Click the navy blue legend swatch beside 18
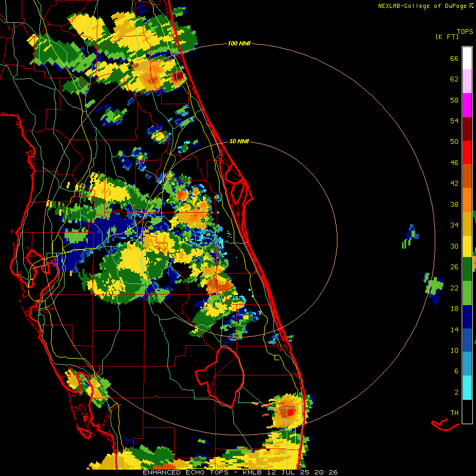The width and height of the screenshot is (476, 476). (467, 317)
